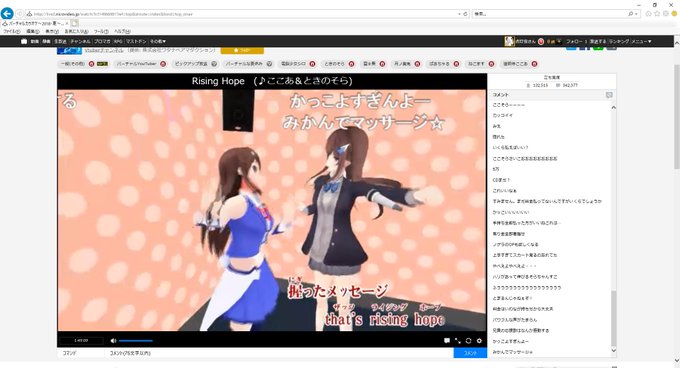This screenshot has height=368, width=680.
Task: Click comment list scrollbar up arrow
Action: [x=613, y=107]
